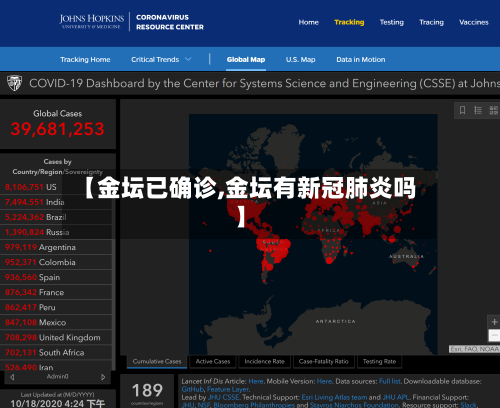Screen dimensions: 500x408
Task: Select the Global Map tab
Action: 246,60
